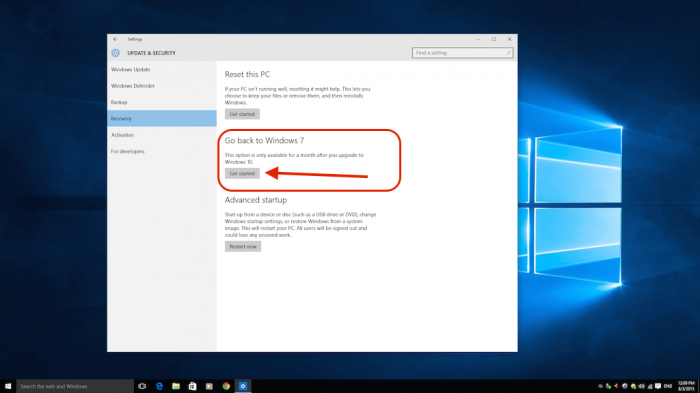Open the media player taskbar icon
The image size is (700, 393).
click(209, 386)
